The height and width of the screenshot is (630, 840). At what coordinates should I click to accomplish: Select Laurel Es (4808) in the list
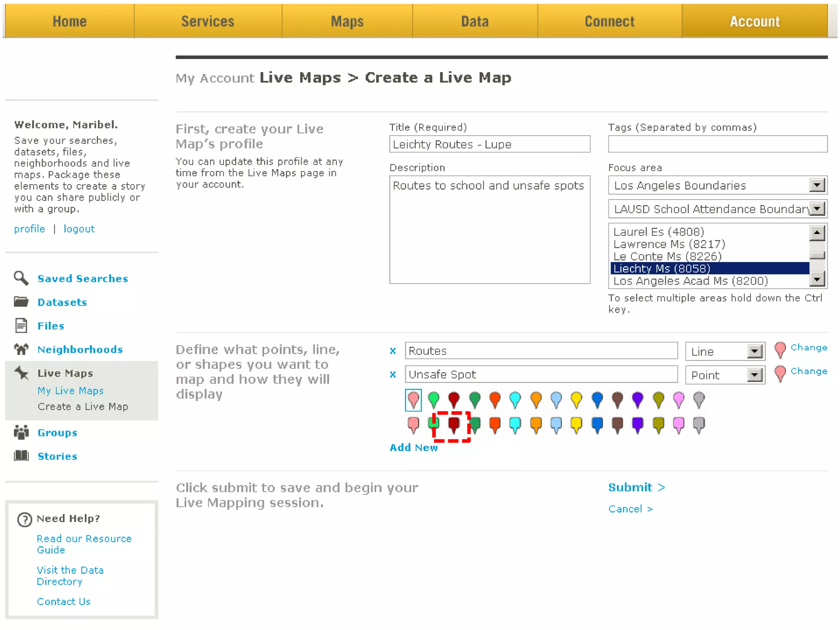pyautogui.click(x=710, y=232)
